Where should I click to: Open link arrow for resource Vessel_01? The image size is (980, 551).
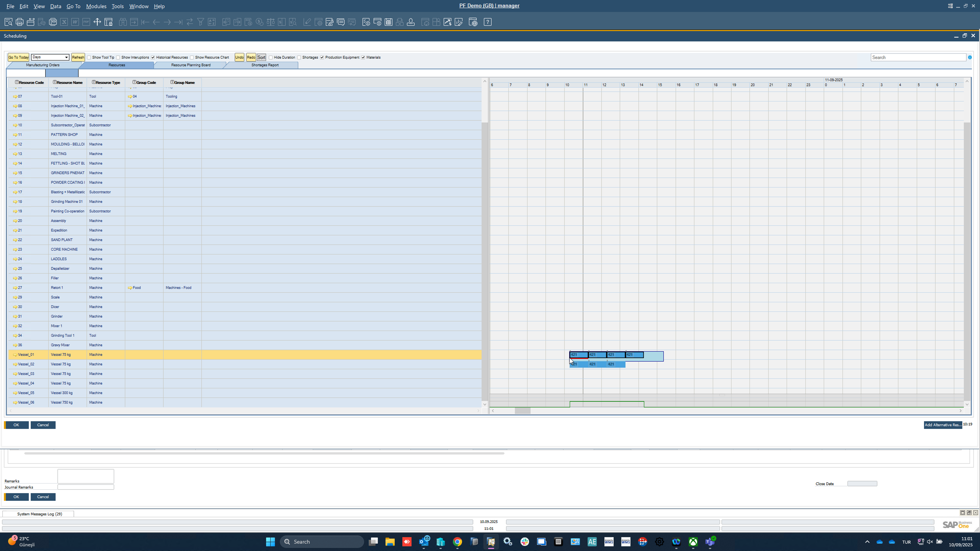click(x=15, y=355)
